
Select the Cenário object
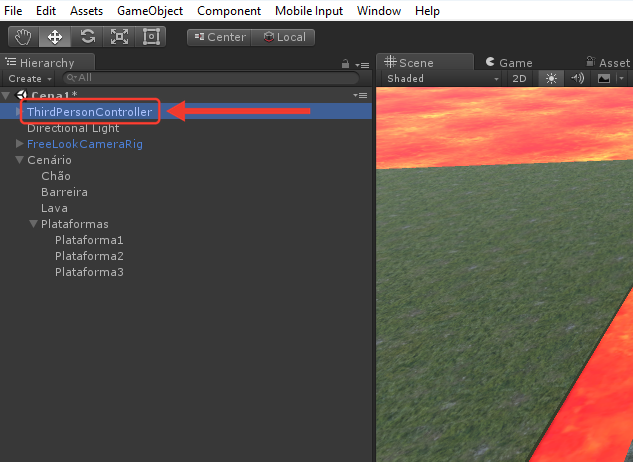49,160
